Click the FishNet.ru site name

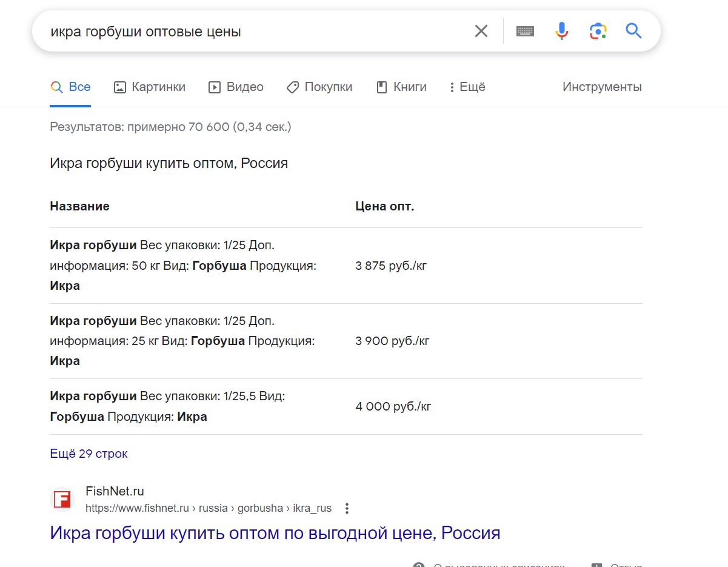[x=115, y=491]
